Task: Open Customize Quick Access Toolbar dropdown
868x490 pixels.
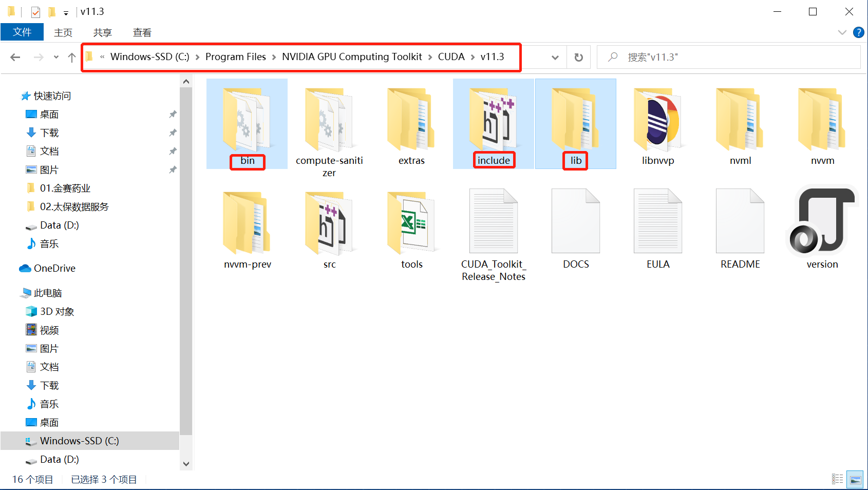Action: 66,12
